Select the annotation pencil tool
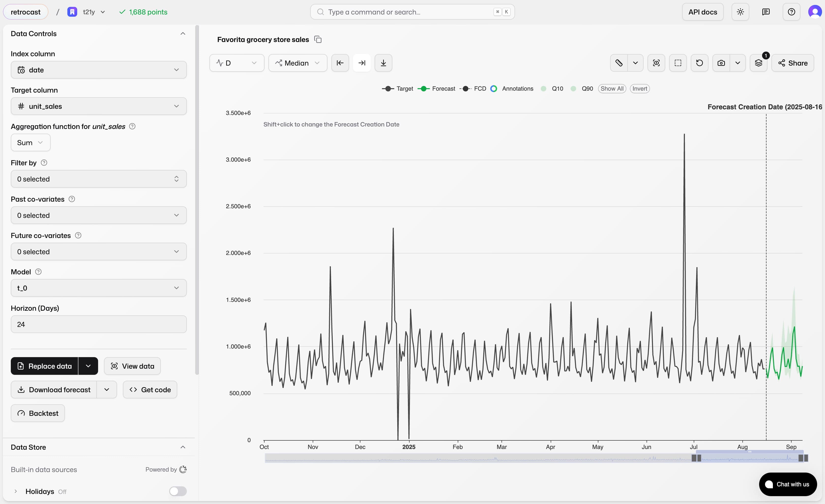The image size is (825, 504). click(x=619, y=63)
